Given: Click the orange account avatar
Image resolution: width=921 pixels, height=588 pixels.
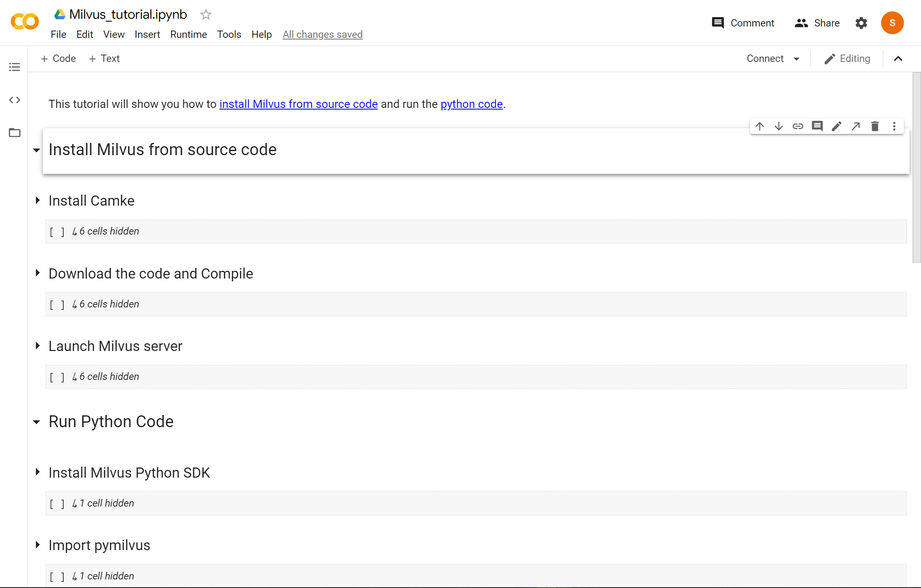Looking at the screenshot, I should pyautogui.click(x=892, y=23).
